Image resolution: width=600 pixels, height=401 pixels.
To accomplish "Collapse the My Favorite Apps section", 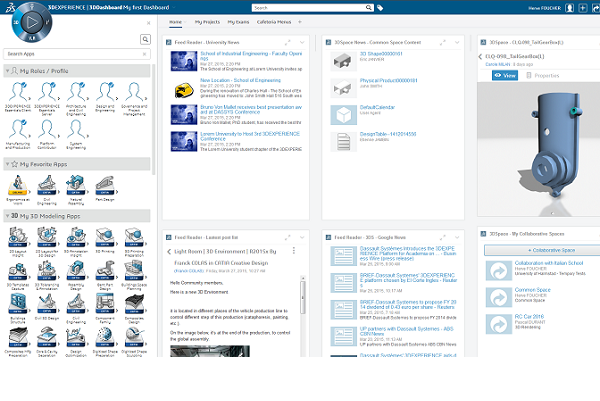I will coord(7,164).
